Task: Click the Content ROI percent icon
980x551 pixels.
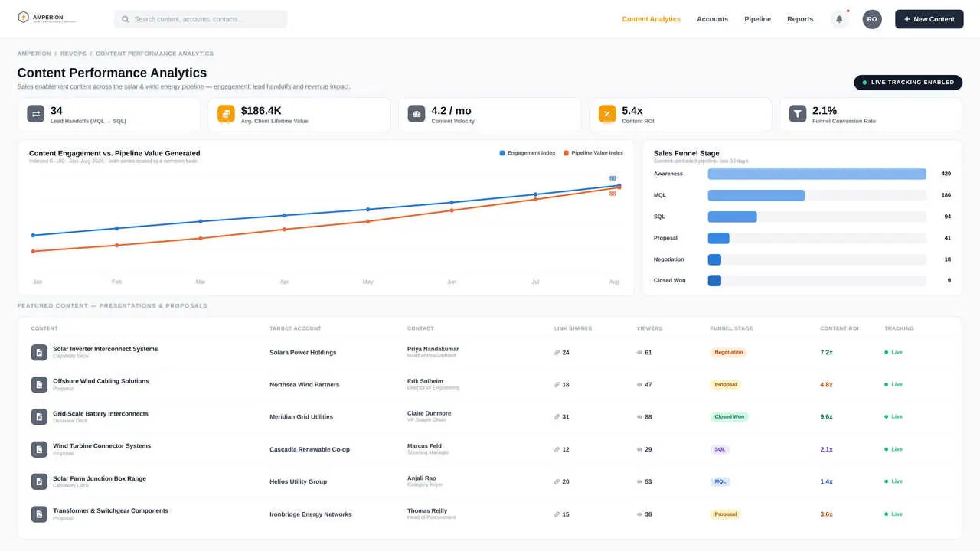Action: [x=607, y=114]
